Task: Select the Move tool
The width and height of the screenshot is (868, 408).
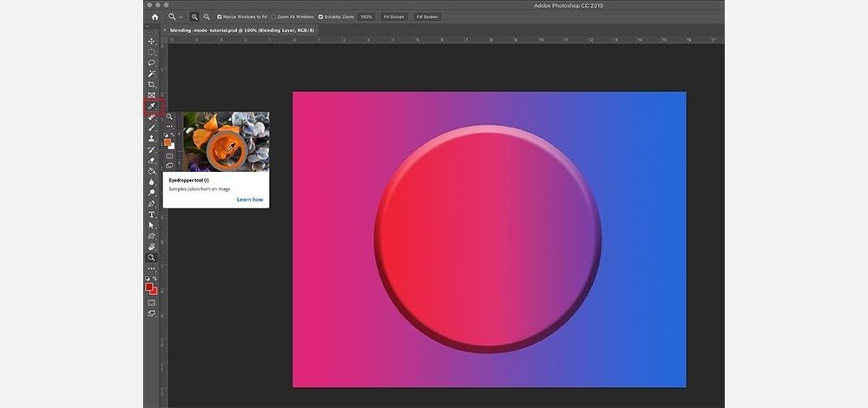Action: point(151,42)
